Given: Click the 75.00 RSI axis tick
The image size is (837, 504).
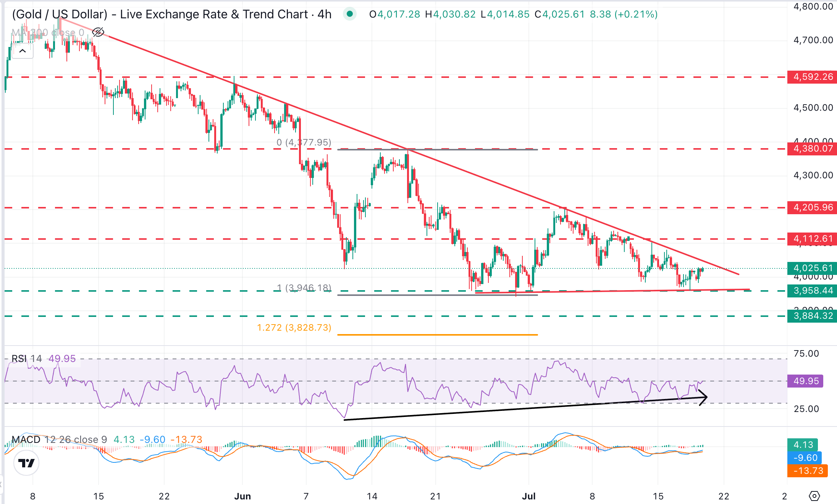Looking at the screenshot, I should (806, 354).
